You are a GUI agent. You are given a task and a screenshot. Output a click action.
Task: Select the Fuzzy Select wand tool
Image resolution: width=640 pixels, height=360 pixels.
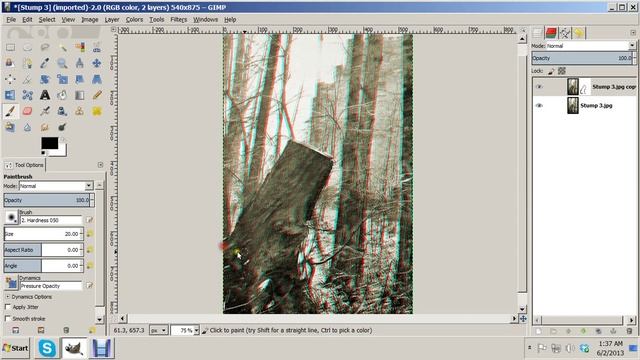62,47
